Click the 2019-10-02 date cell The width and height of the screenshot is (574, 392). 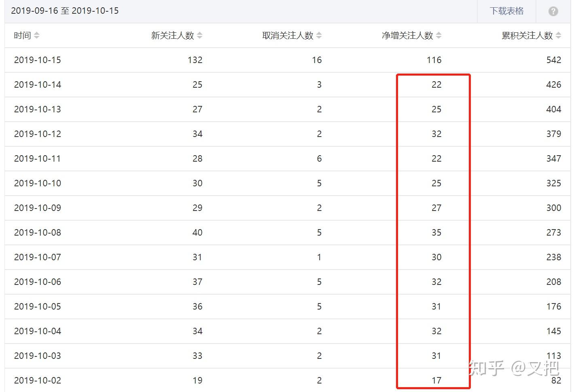38,381
